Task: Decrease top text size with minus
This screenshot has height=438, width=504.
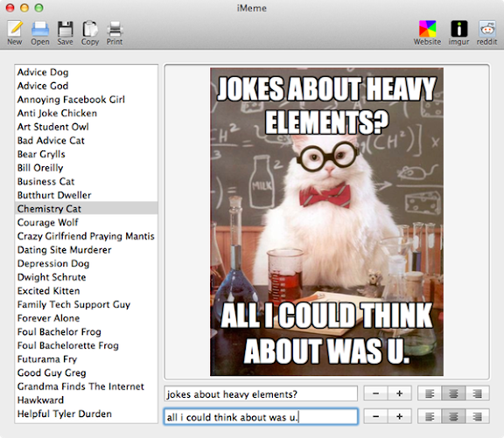Action: click(375, 393)
